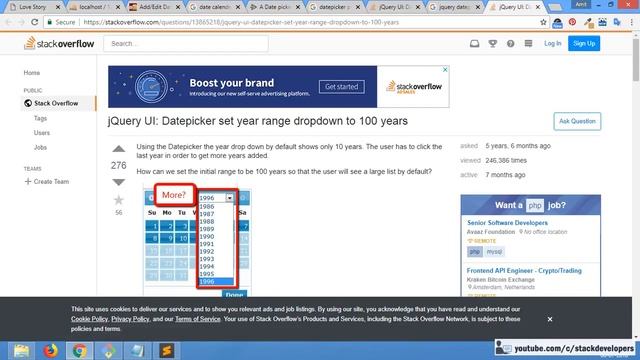
Task: Open Users in sidebar
Action: coord(42,133)
